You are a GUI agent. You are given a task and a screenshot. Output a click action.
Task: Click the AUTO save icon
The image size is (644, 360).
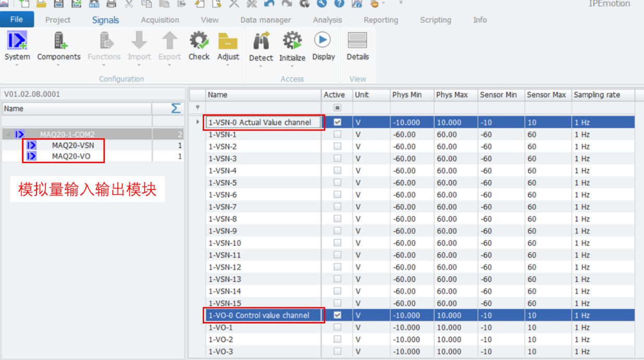(x=94, y=3)
